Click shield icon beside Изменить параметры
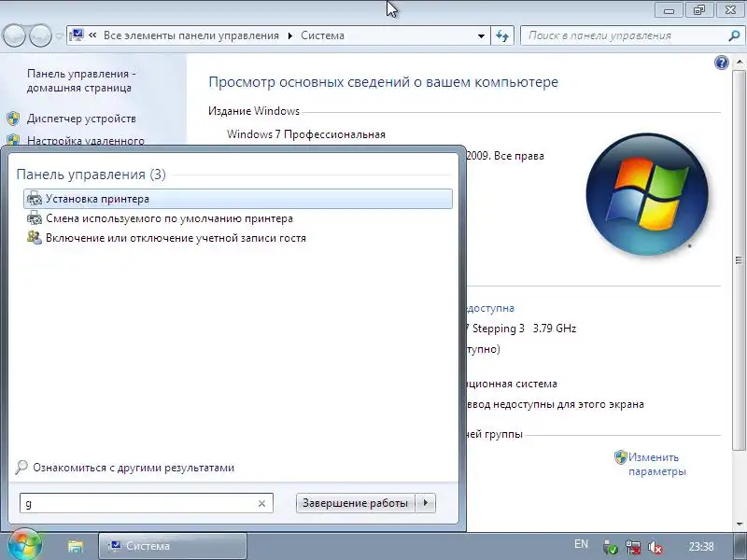 point(620,457)
